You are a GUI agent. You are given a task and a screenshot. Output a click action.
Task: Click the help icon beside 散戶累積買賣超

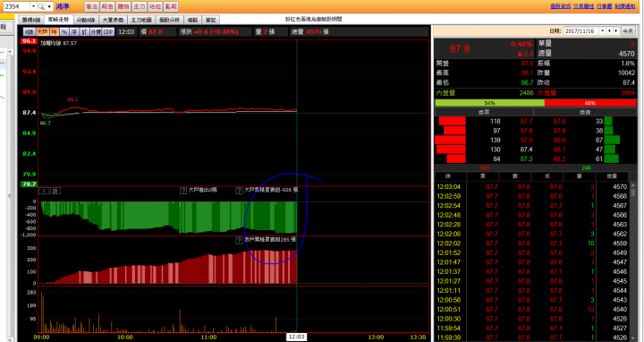coord(239,241)
